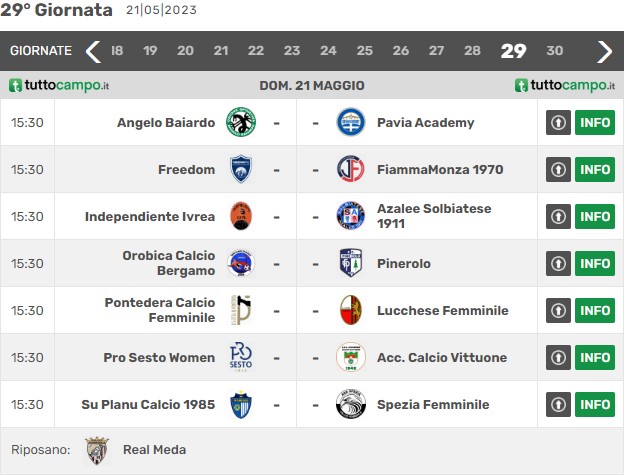Screen dimensions: 626x476
Task: Go to previous giornate with left chevron
Action: coord(93,51)
